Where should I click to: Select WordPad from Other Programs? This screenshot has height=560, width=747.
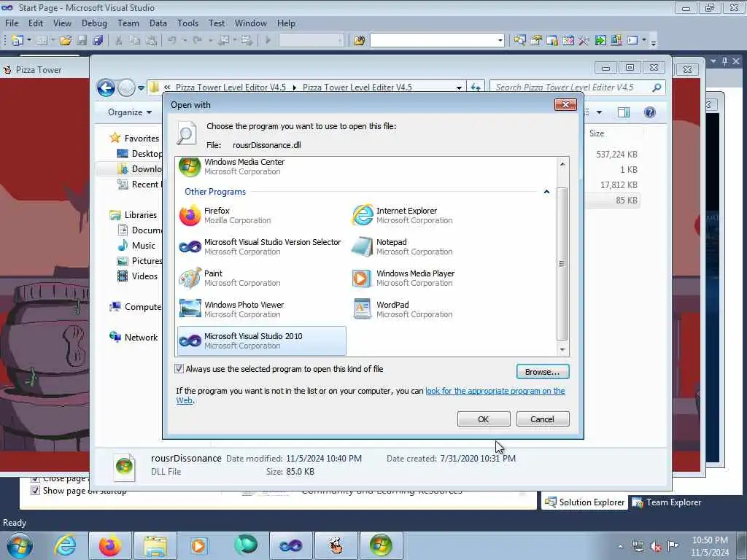[x=433, y=309]
